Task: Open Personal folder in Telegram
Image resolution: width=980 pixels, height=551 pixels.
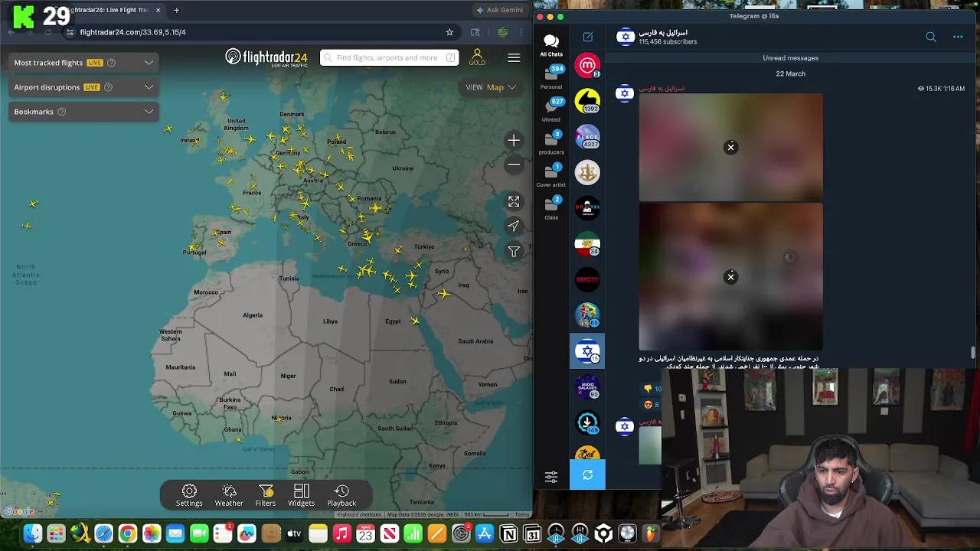Action: tap(551, 78)
